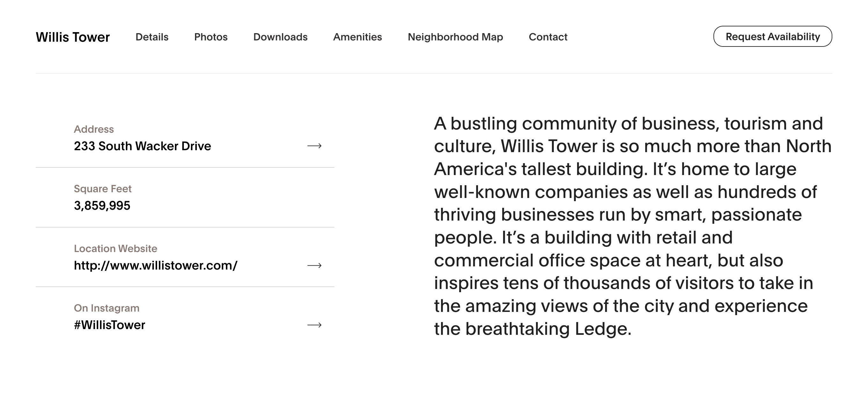Click the Request Availability button

point(773,36)
